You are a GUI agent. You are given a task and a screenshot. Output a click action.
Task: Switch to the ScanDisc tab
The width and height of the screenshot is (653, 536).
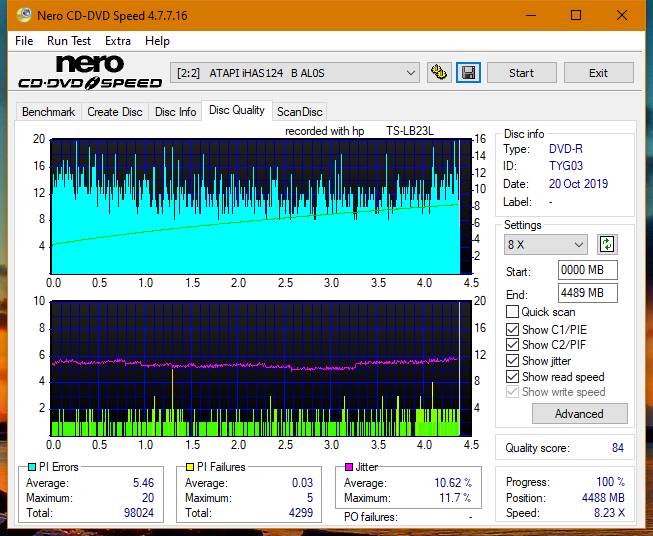pos(299,112)
